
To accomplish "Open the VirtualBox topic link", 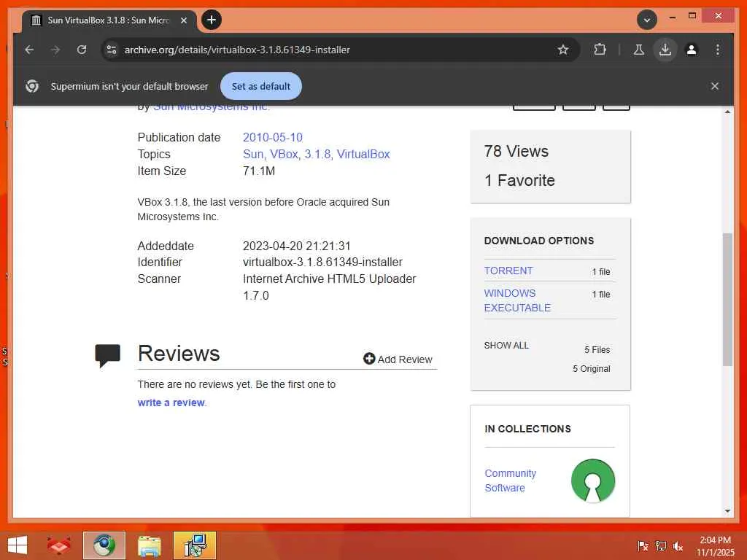I will 363,155.
